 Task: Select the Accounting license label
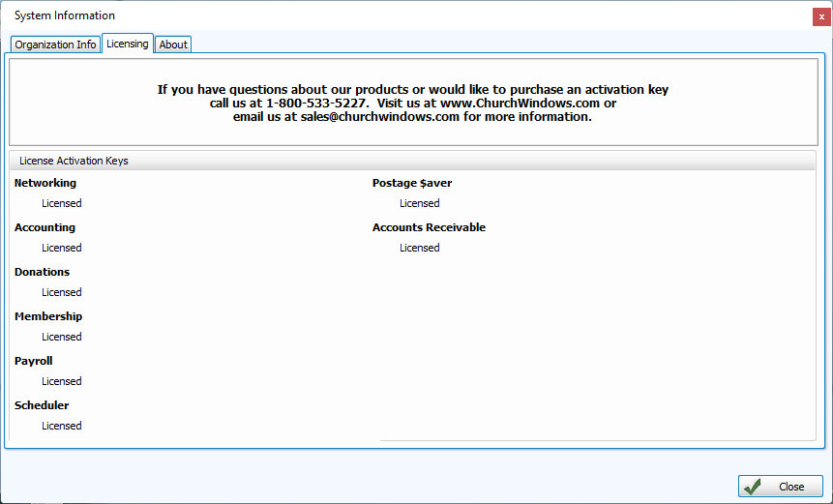(x=45, y=227)
